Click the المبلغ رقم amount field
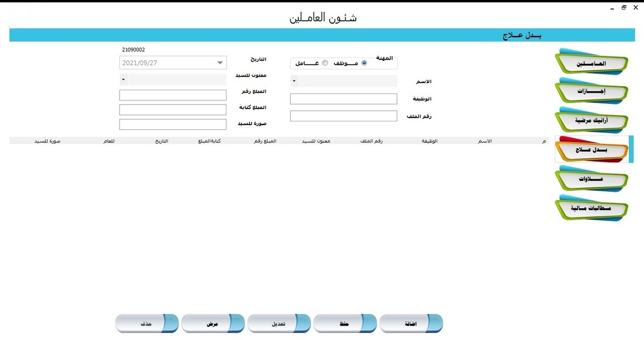Image resolution: width=644 pixels, height=340 pixels. [172, 95]
